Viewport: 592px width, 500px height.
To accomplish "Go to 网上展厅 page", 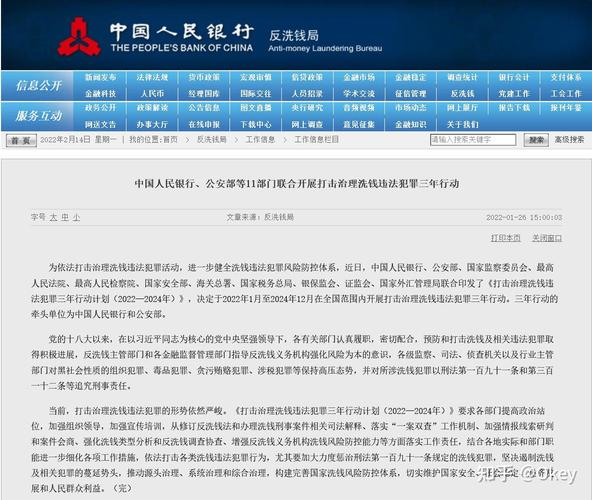I will (x=462, y=108).
